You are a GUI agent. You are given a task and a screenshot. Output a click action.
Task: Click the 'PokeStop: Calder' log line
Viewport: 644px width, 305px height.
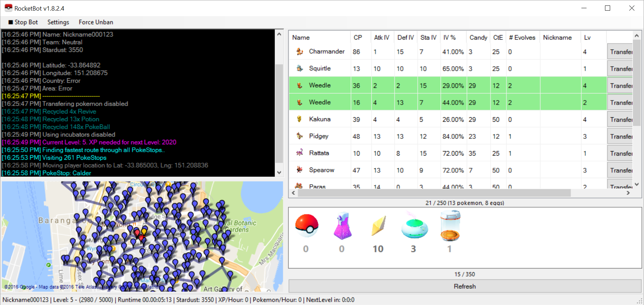[47, 173]
